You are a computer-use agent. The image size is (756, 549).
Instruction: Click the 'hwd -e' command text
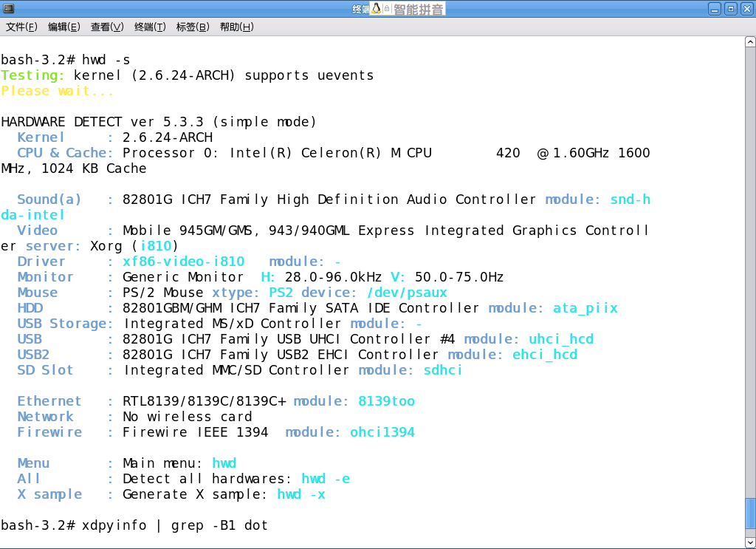coord(326,479)
